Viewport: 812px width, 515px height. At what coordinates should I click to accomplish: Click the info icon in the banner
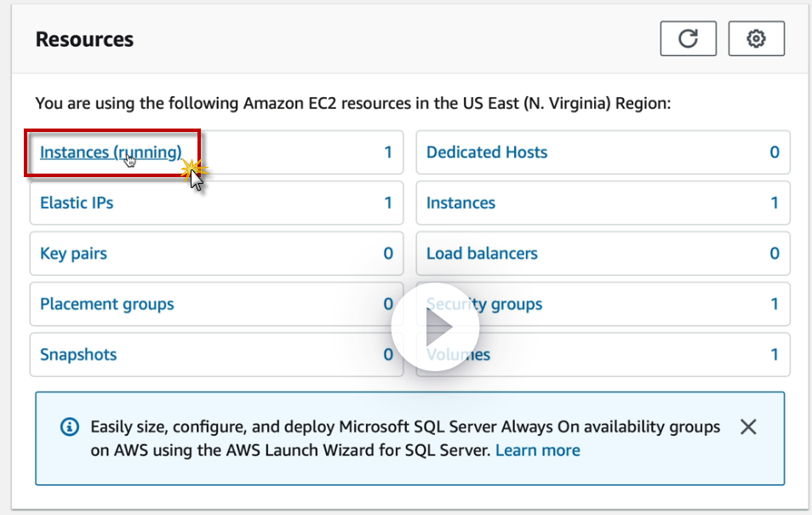[x=70, y=426]
